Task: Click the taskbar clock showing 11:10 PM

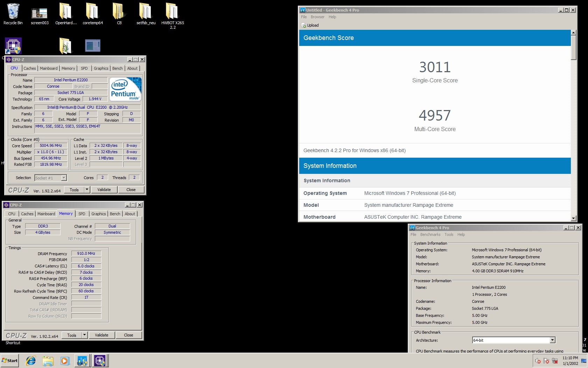Action: pos(570,361)
